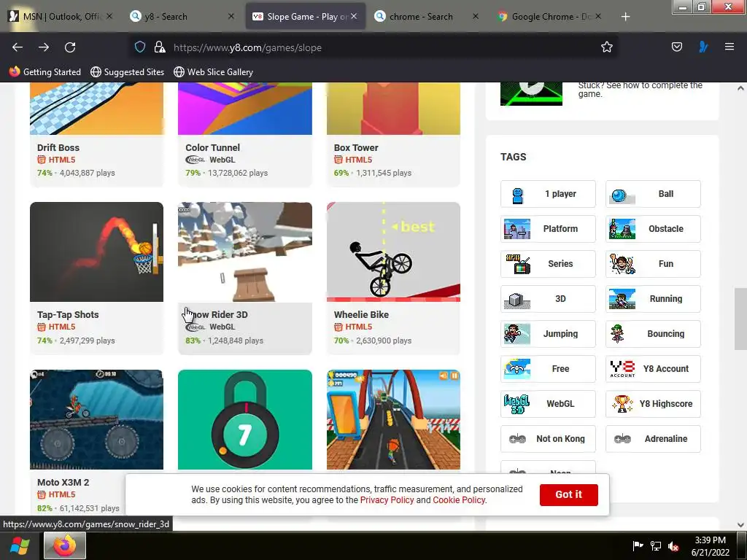The height and width of the screenshot is (560, 747).
Task: Open the Firefox hamburger menu
Action: coord(729,47)
